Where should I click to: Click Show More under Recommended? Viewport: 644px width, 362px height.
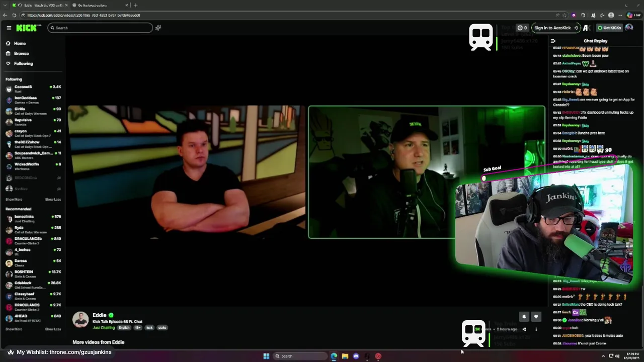14,329
